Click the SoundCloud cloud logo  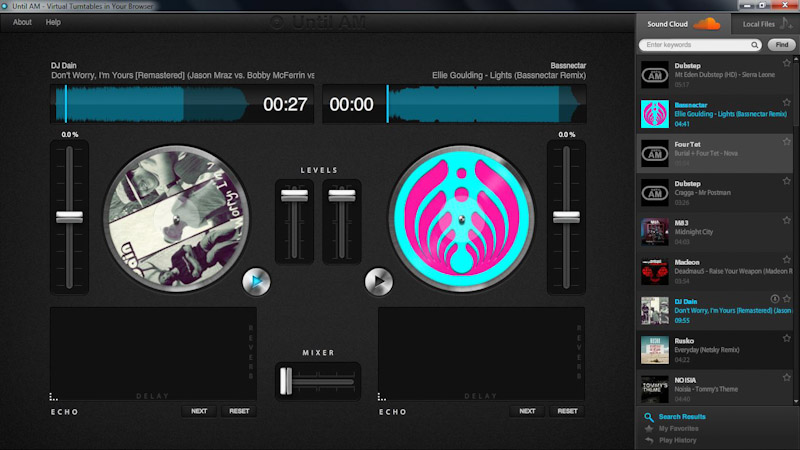click(x=707, y=23)
